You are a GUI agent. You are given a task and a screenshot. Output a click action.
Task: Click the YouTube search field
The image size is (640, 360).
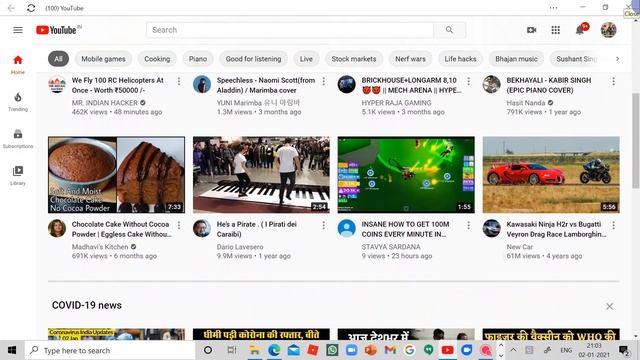(x=290, y=30)
